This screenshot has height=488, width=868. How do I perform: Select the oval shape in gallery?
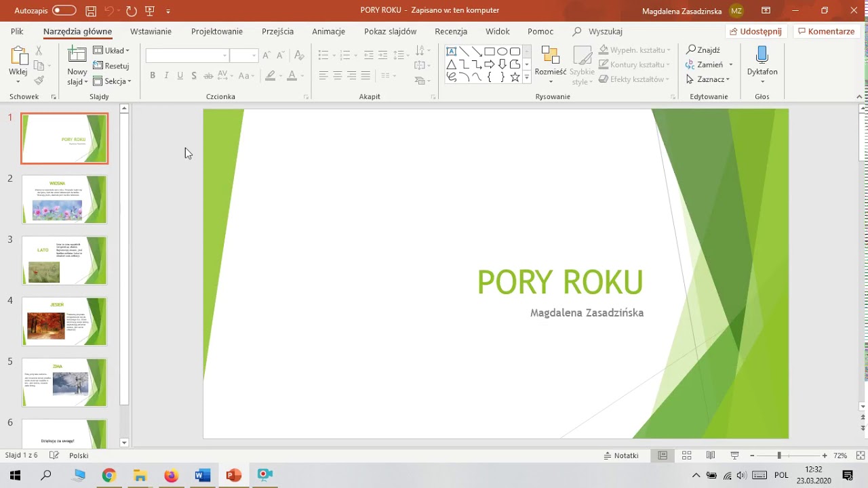coord(502,52)
